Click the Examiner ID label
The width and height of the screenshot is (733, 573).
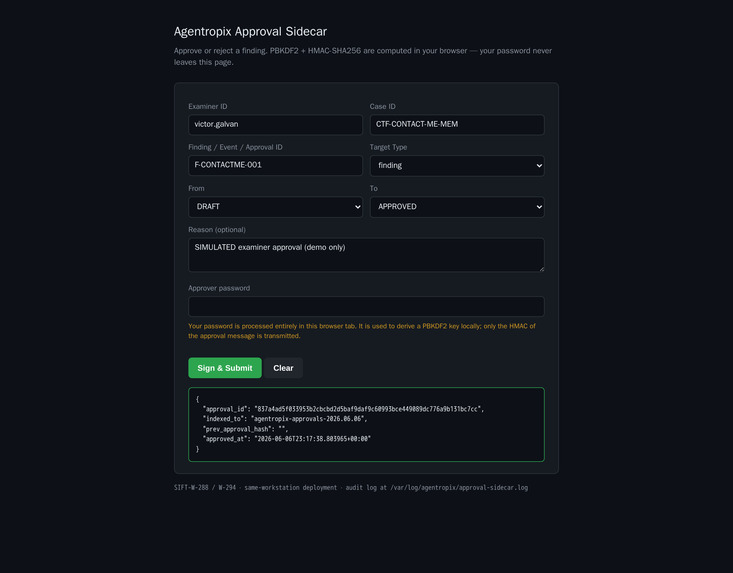(208, 107)
